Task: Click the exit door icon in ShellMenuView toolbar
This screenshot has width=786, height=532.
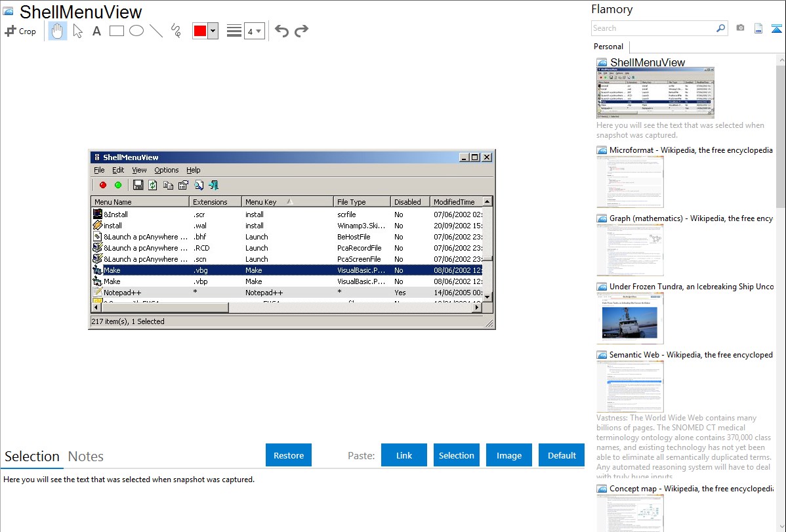Action: click(x=213, y=185)
